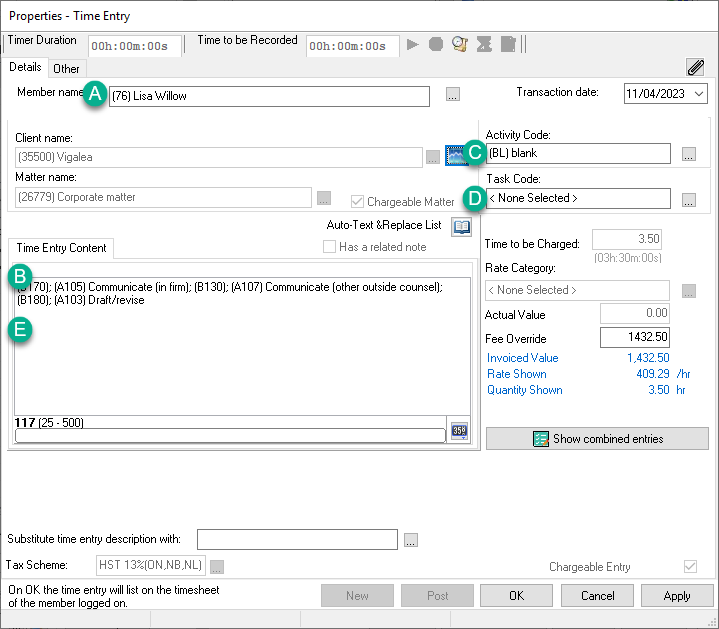The image size is (719, 629).
Task: Click the greyed New button
Action: click(357, 596)
